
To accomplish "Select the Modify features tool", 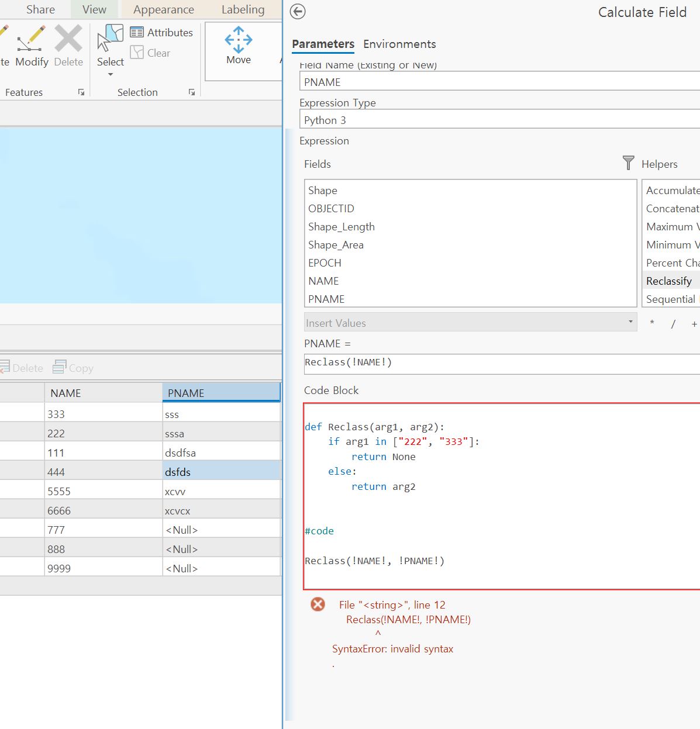I will tap(32, 47).
